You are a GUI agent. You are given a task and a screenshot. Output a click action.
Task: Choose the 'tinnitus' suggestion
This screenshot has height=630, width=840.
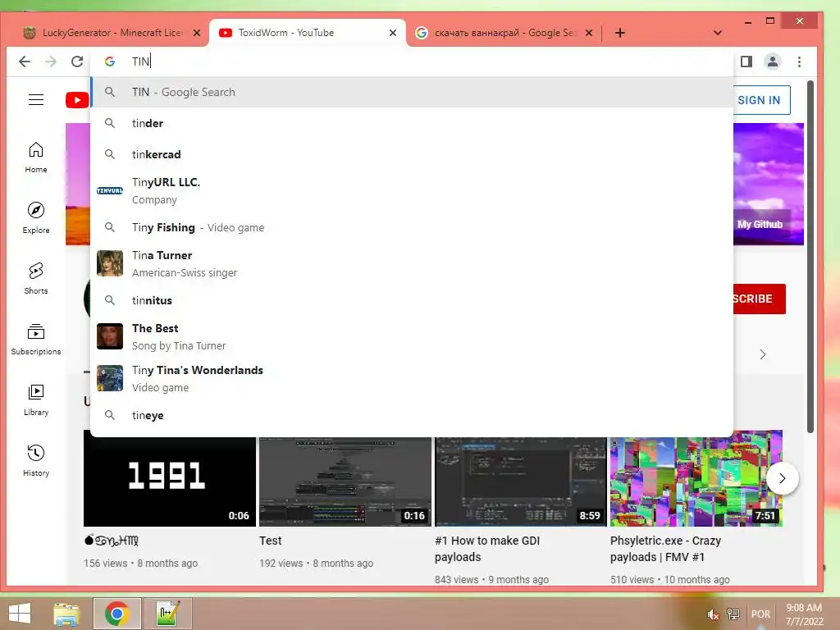click(x=412, y=300)
